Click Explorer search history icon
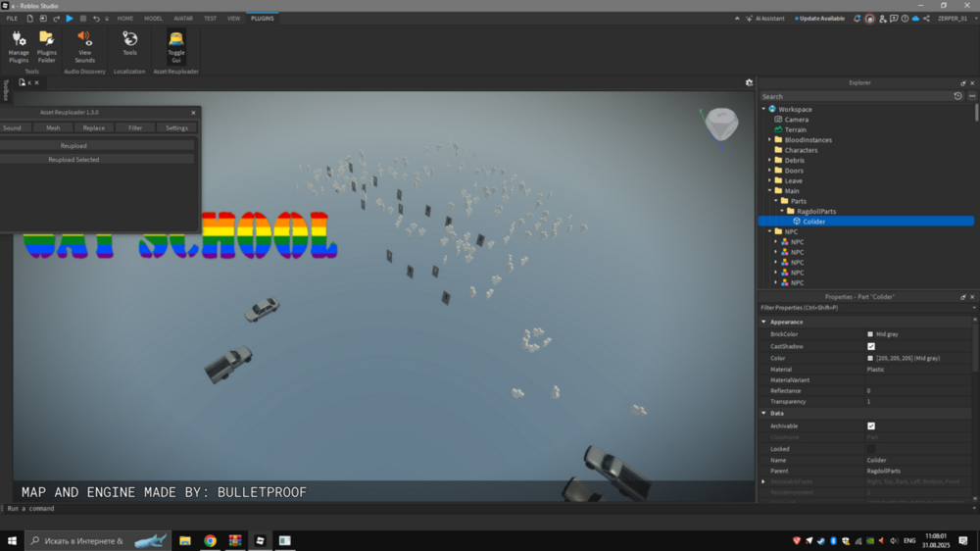 (957, 96)
